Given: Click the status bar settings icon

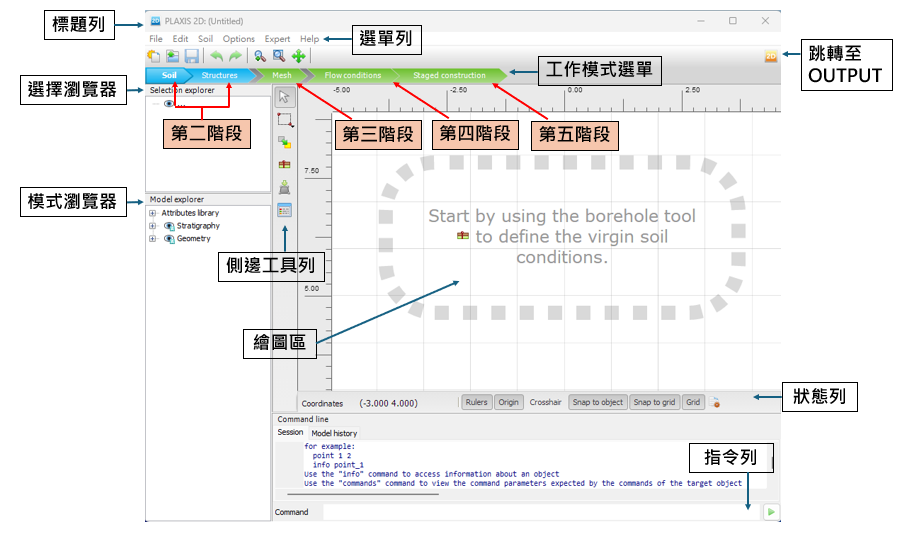Looking at the screenshot, I should [x=714, y=402].
